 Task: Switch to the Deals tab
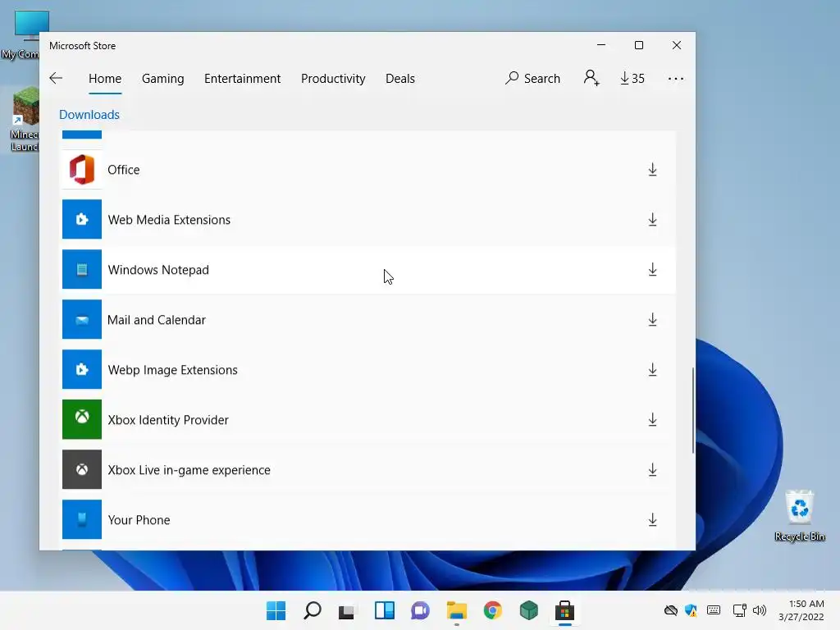(x=400, y=78)
